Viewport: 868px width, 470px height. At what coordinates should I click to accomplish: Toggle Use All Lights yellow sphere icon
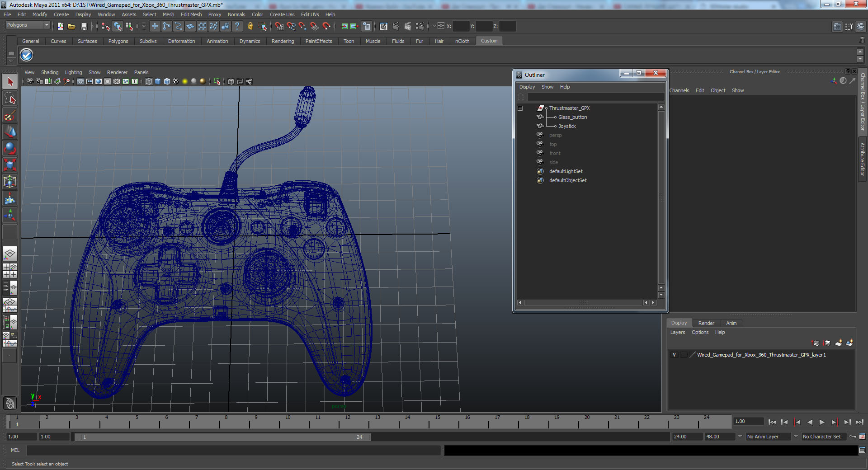(185, 81)
